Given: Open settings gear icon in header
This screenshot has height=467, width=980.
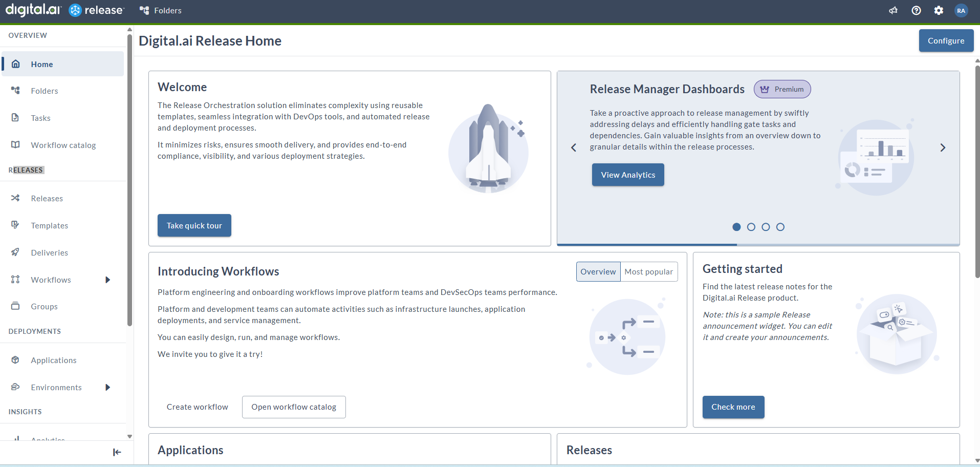Looking at the screenshot, I should 939,10.
